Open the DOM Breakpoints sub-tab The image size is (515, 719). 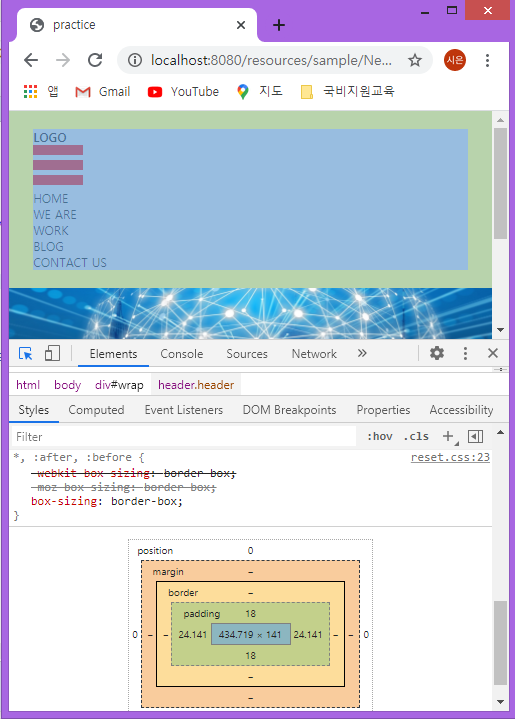289,410
